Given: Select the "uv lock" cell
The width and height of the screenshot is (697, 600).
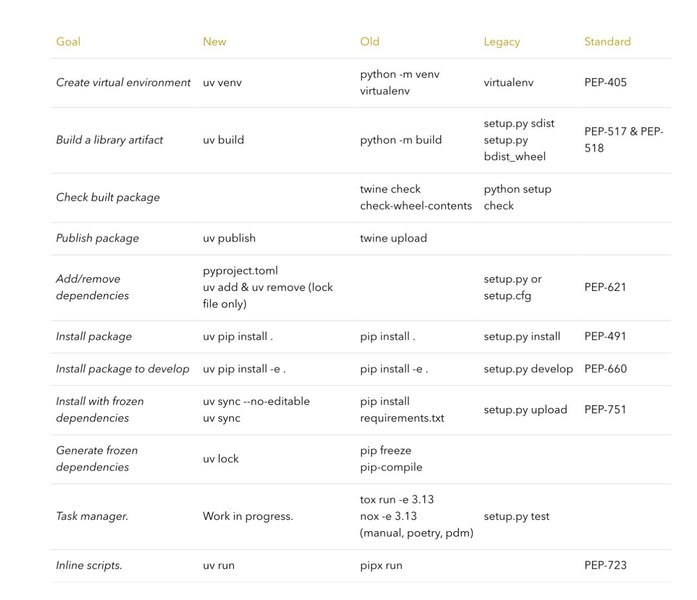Looking at the screenshot, I should tap(221, 459).
